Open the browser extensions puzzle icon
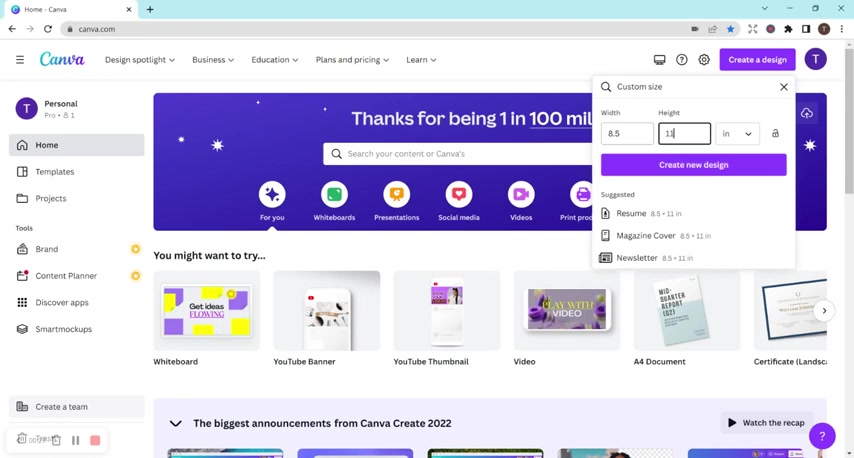The width and height of the screenshot is (854, 458). (x=788, y=29)
